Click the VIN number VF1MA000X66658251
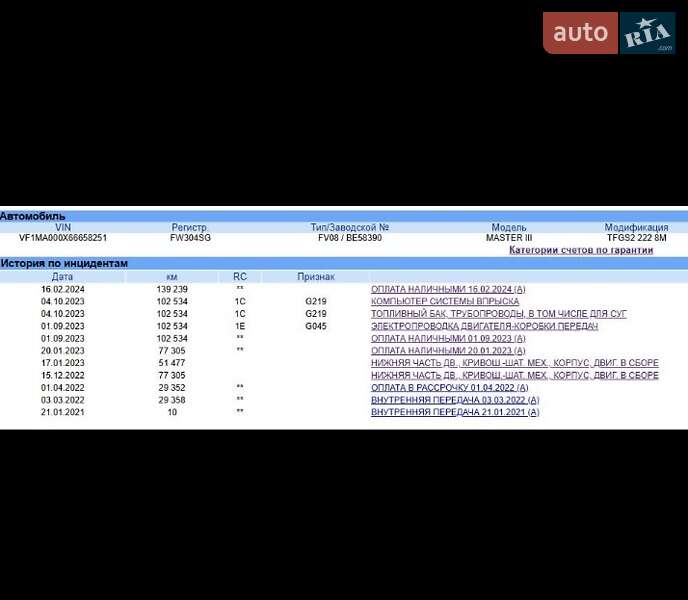Image resolution: width=688 pixels, height=600 pixels. tap(63, 238)
